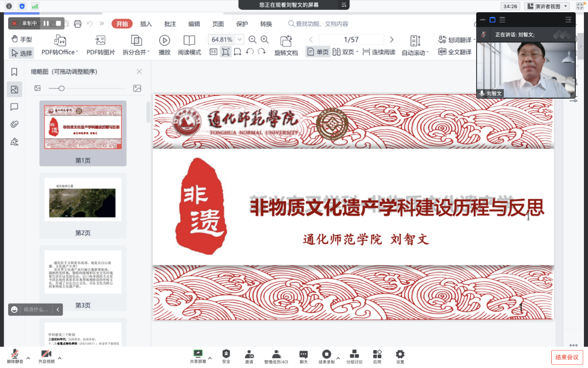Screen dimensions: 588x368
Task: Open the attachments paperclip panel
Action: 14,124
